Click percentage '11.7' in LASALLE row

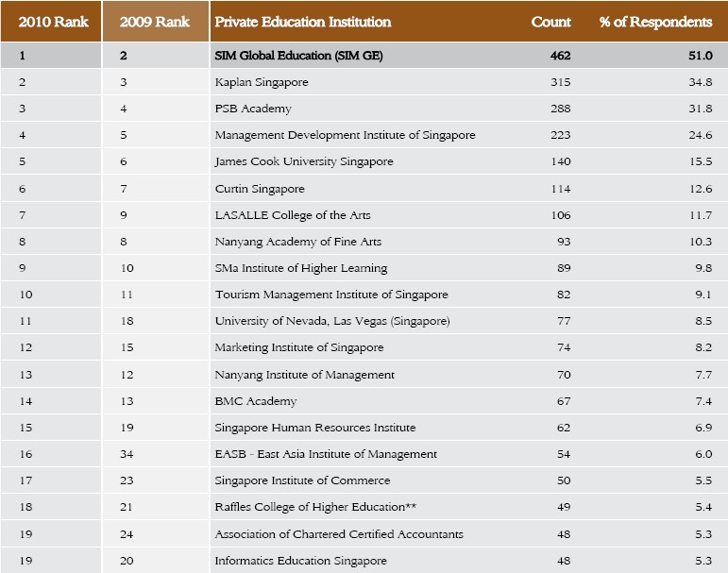click(x=701, y=215)
